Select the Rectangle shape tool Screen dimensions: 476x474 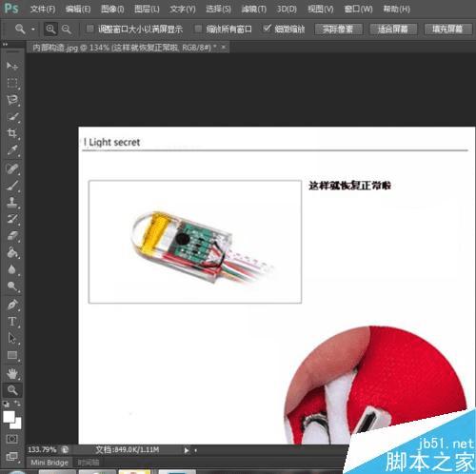(12, 355)
